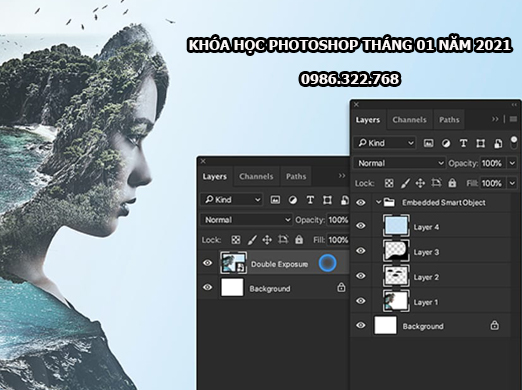Switch to Paths tab in right panel
This screenshot has height=390, width=522.
click(449, 120)
